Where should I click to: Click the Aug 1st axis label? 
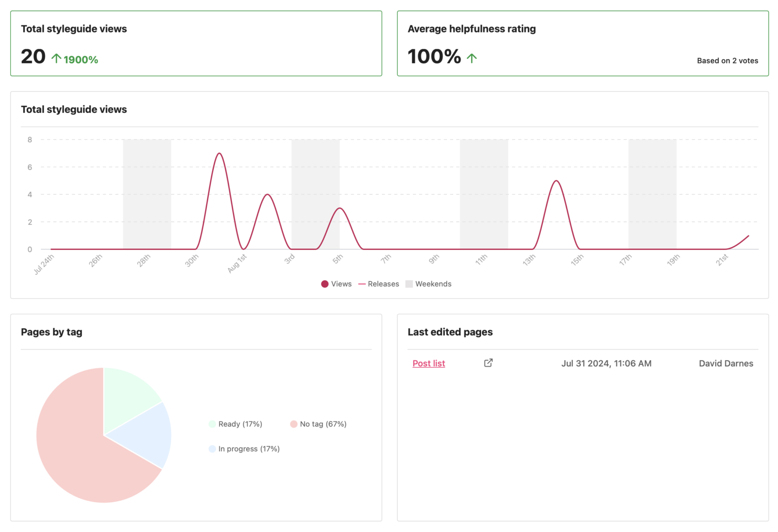click(x=237, y=260)
